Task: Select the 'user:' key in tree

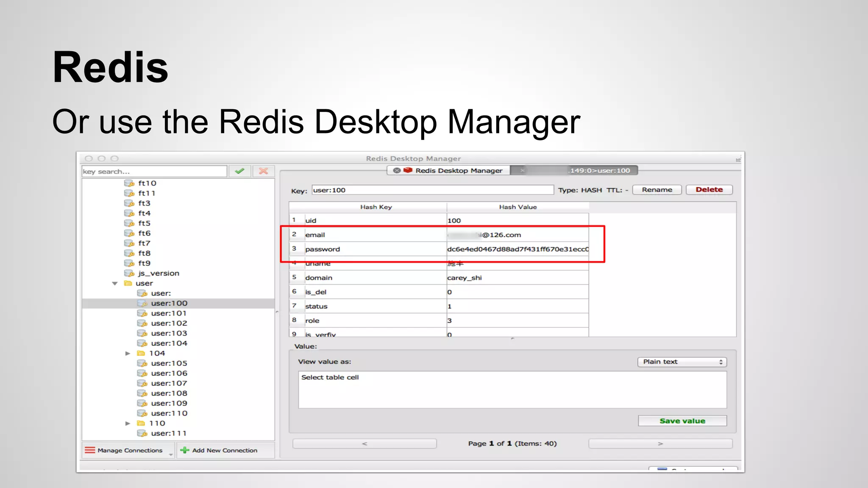Action: 161,293
